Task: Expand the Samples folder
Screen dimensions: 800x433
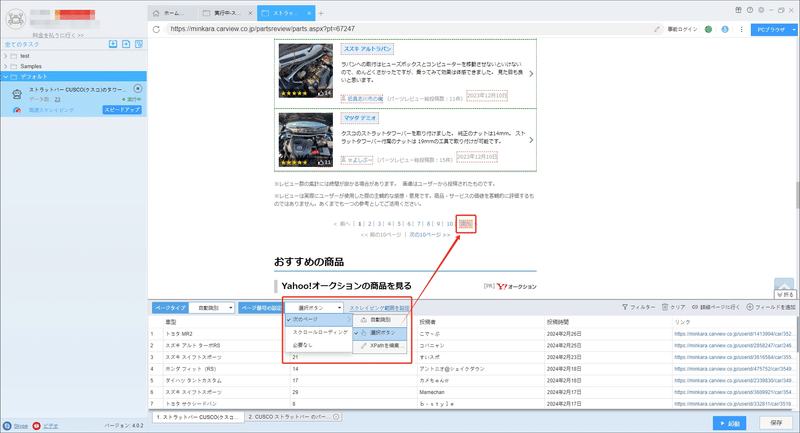Action: point(6,66)
